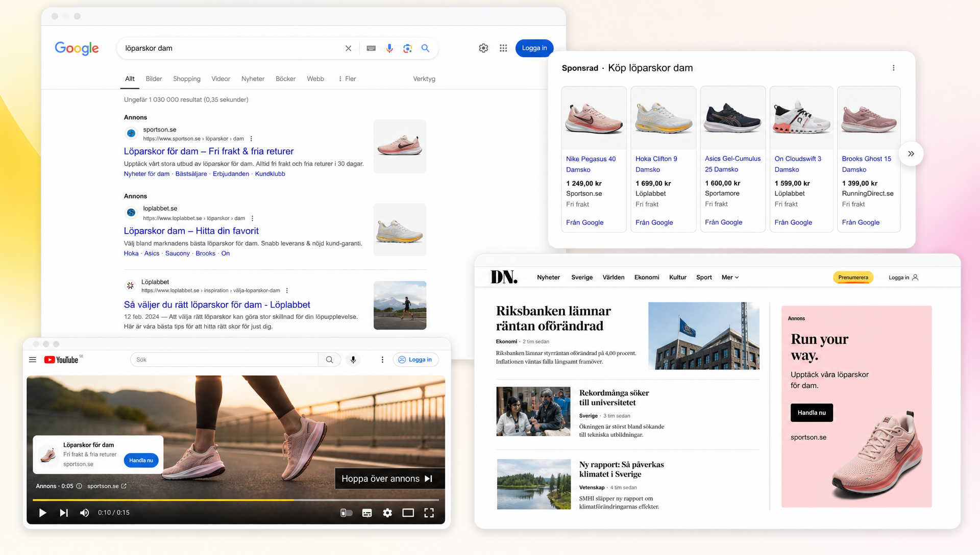Expand the Fler search filters menu
The height and width of the screenshot is (555, 980).
tap(347, 79)
